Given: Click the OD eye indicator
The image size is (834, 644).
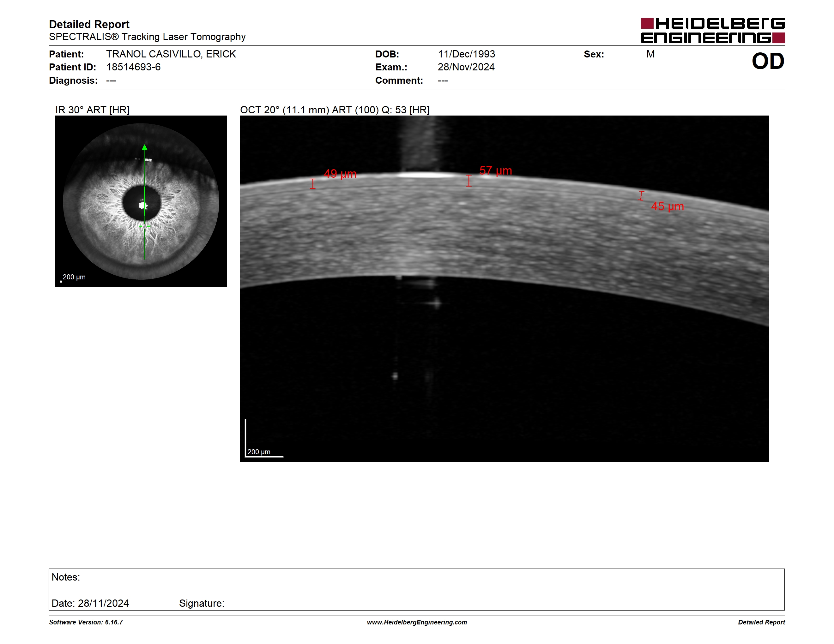Looking at the screenshot, I should [768, 61].
